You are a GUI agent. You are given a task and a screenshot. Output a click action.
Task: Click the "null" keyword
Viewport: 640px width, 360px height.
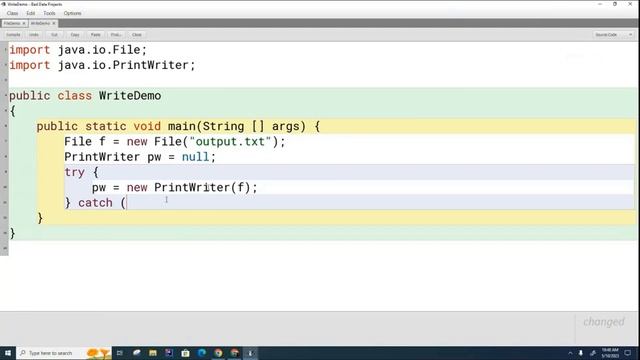coord(195,157)
